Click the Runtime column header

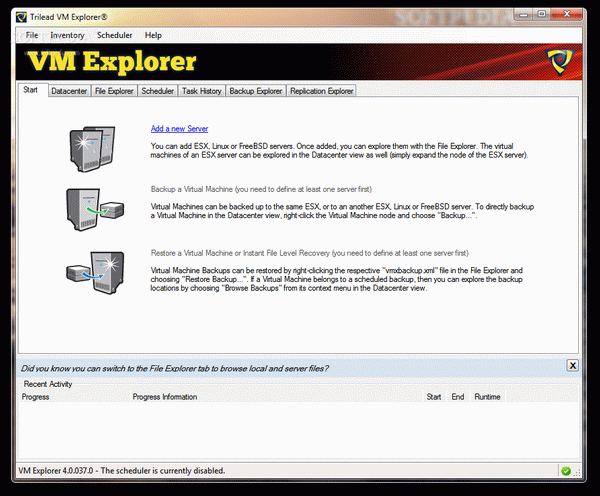point(487,397)
